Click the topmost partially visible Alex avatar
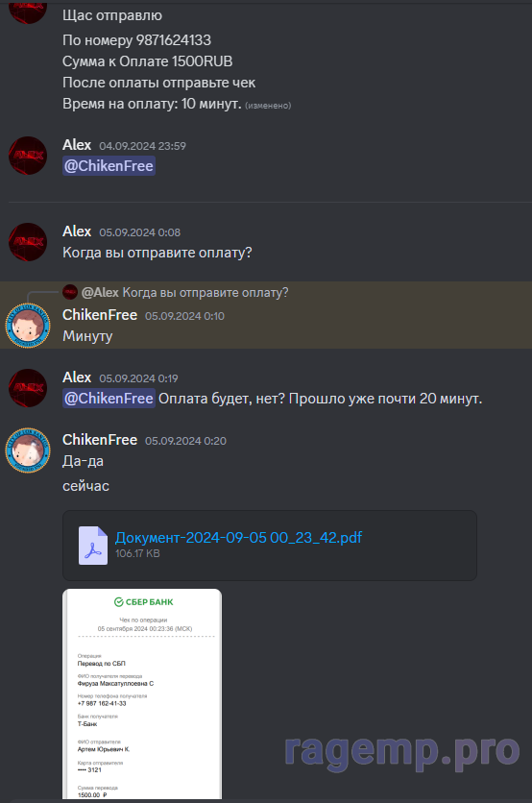This screenshot has width=532, height=803. tap(28, 12)
